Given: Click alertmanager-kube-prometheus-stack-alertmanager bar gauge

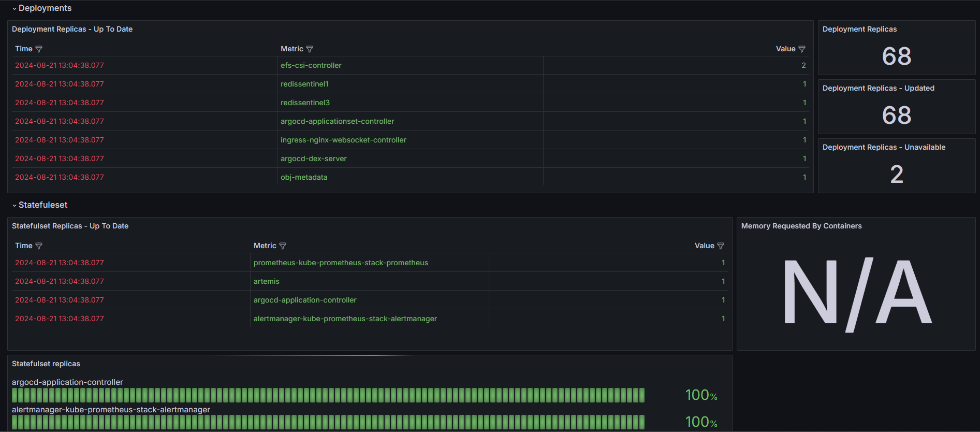Looking at the screenshot, I should pos(328,422).
